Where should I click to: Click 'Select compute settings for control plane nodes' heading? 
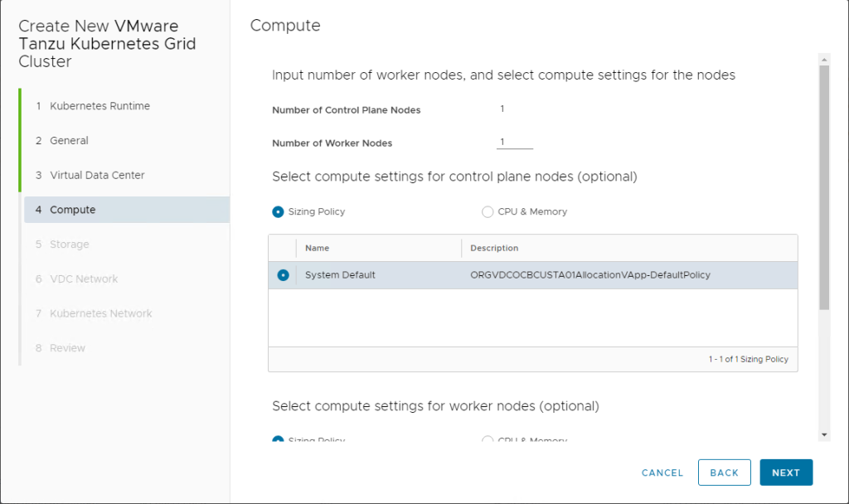[x=454, y=177]
